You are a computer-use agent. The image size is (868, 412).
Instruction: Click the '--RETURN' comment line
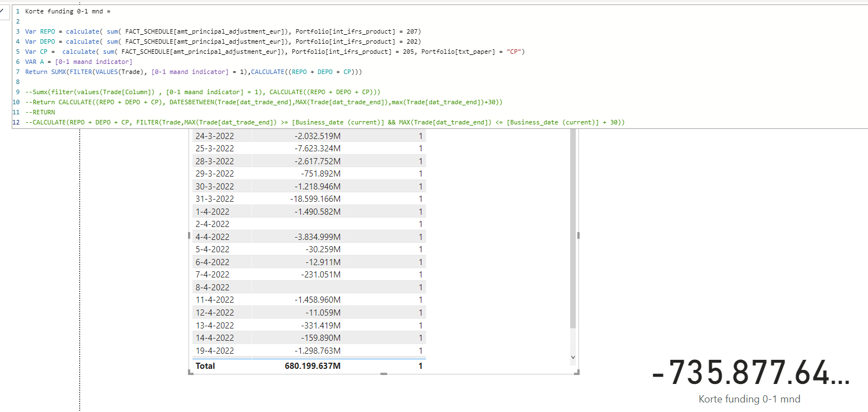pos(40,112)
